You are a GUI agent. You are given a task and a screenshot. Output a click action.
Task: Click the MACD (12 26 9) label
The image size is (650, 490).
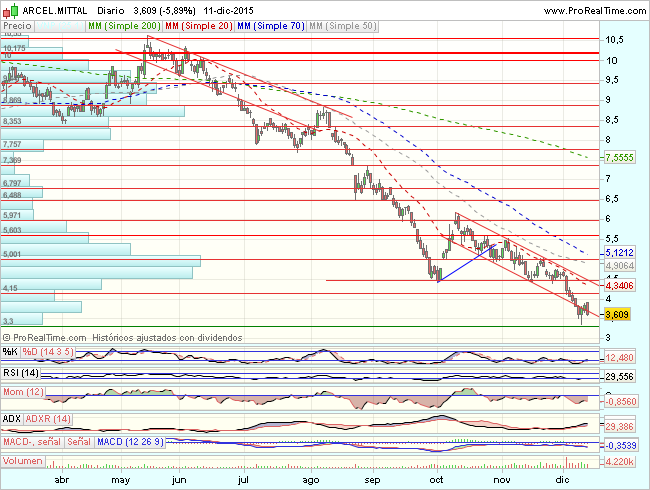pos(131,442)
